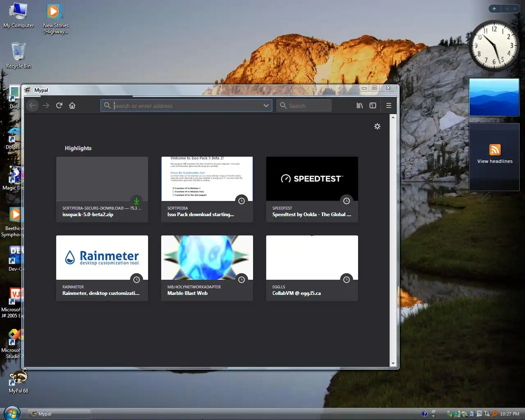
Task: Open the Isso Pack download starting highlight
Action: 207,189
